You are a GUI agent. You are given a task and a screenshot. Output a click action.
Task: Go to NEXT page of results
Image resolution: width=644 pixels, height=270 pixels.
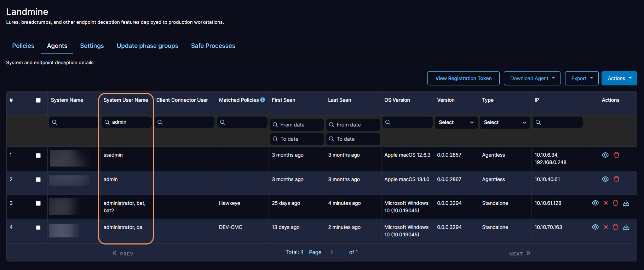coord(519,254)
